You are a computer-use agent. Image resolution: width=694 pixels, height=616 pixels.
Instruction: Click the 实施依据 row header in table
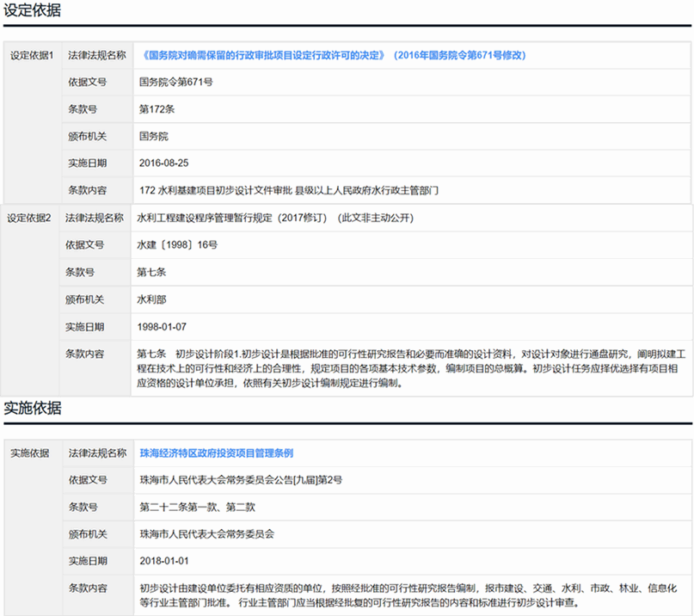click(29, 453)
